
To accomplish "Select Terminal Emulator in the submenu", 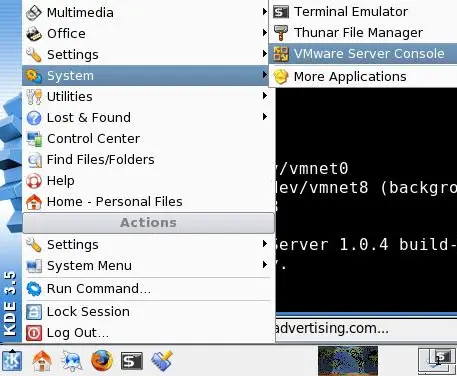I will tap(363, 12).
